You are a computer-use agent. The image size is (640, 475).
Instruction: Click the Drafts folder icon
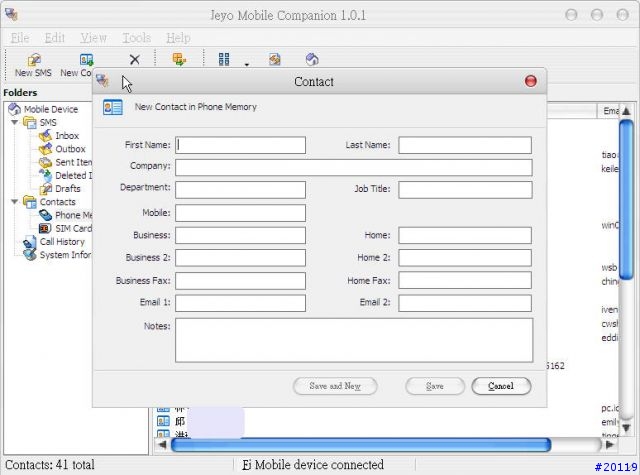[45, 189]
